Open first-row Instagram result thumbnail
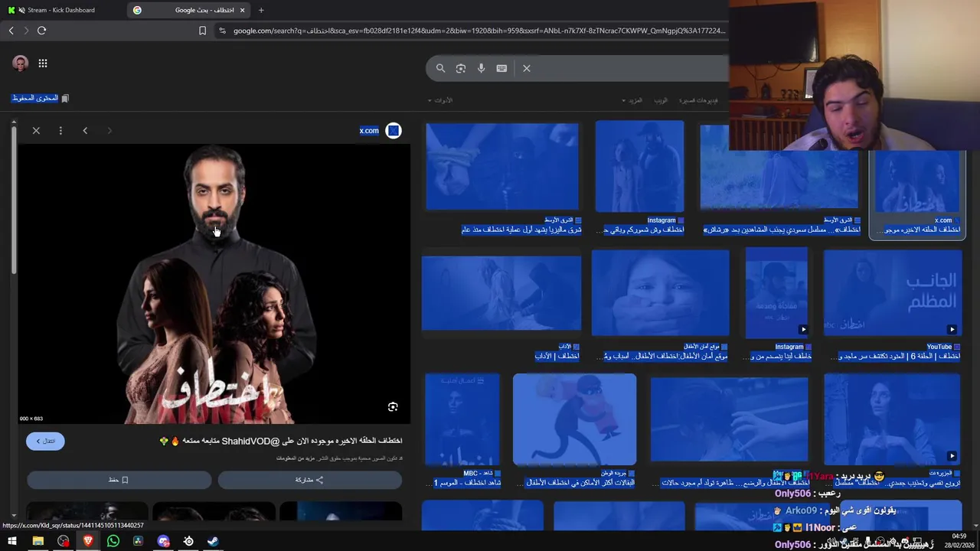 639,166
